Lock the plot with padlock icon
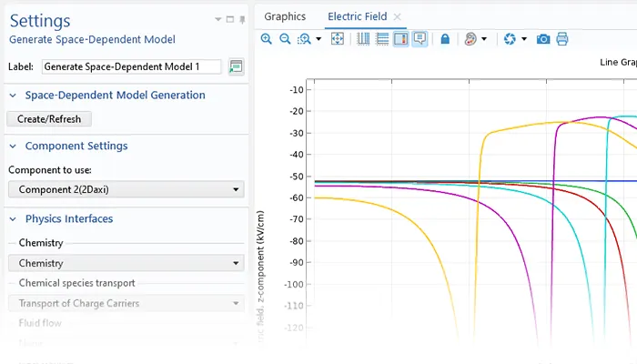This screenshot has height=364, width=637. [x=444, y=39]
